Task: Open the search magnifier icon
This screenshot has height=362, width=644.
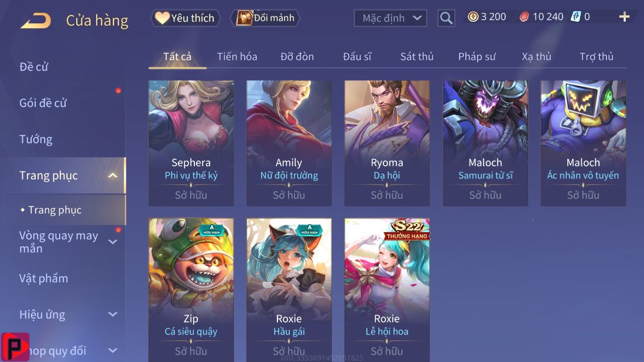Action: [446, 18]
